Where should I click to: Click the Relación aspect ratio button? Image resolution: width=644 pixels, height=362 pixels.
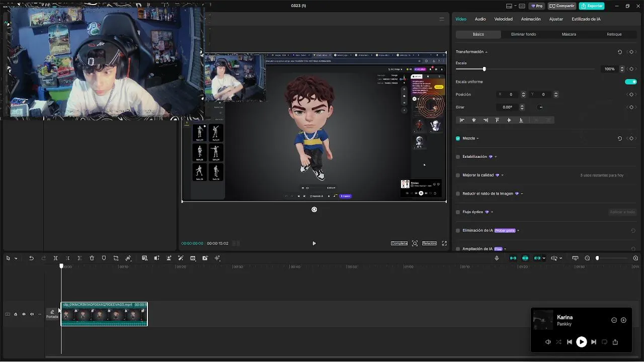[x=429, y=243]
